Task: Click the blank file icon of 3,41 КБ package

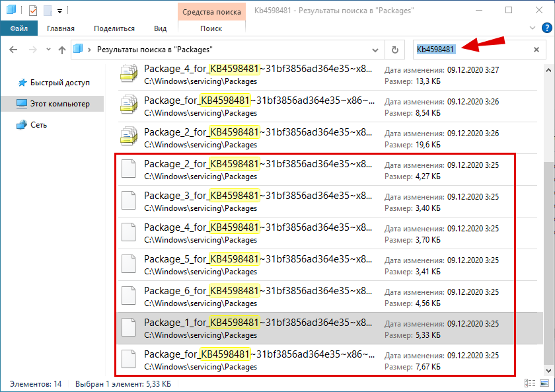Action: 128,264
